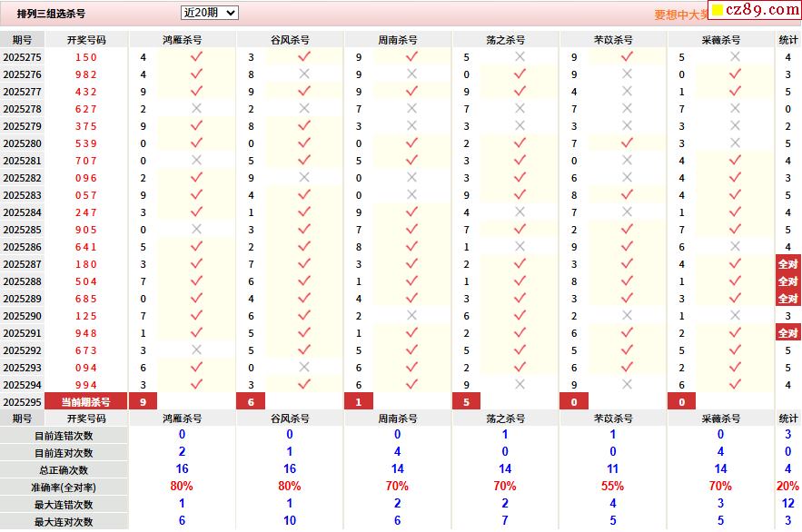This screenshot has width=802, height=532.
Task: Click 周南杀号 check mark in row 2025287
Action: (x=411, y=263)
